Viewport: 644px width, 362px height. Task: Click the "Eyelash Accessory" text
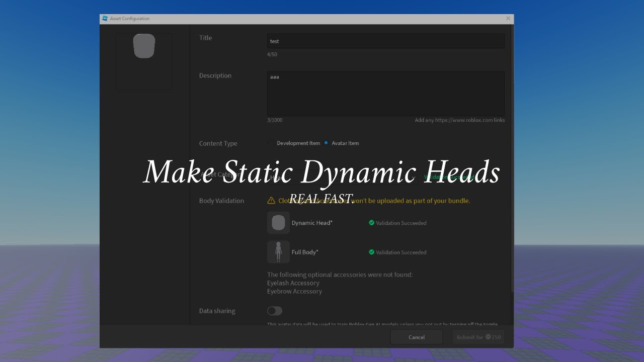click(293, 283)
